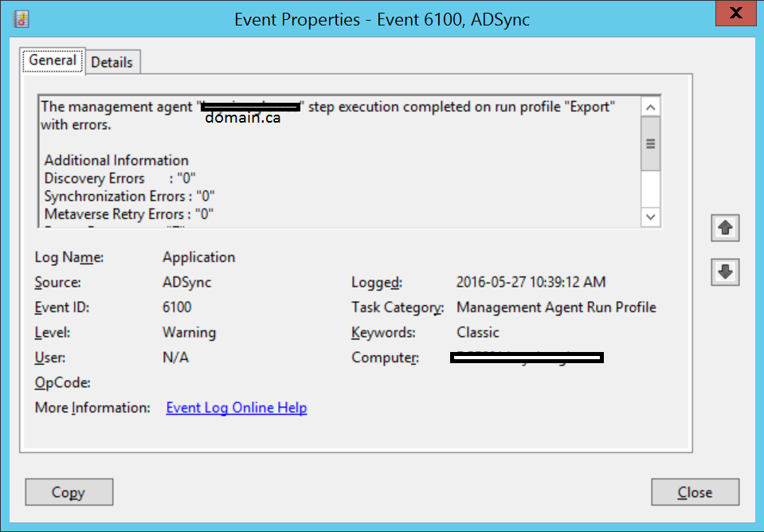Click the 'OpCode:' label

[62, 383]
